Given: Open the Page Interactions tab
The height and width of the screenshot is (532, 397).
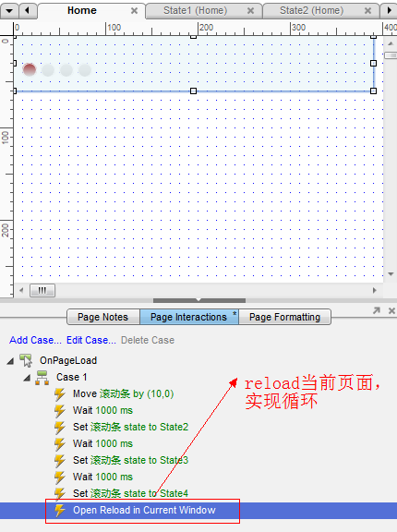Looking at the screenshot, I should (x=189, y=317).
